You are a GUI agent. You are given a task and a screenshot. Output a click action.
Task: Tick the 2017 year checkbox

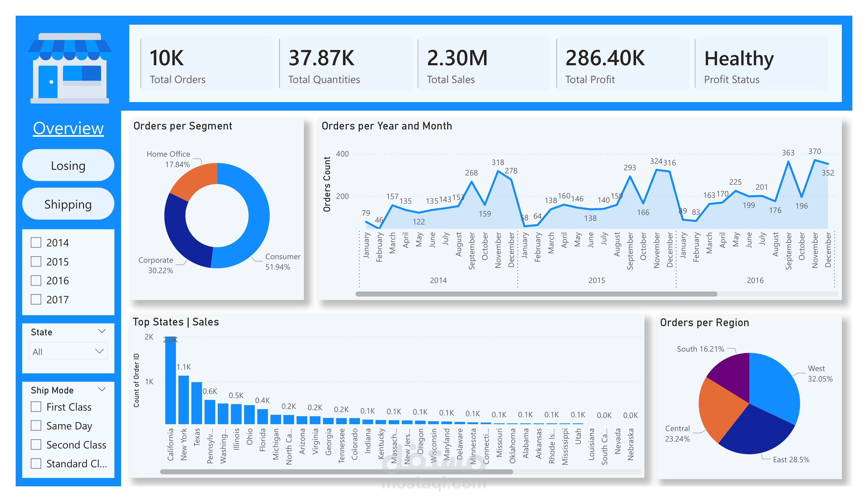pyautogui.click(x=36, y=299)
